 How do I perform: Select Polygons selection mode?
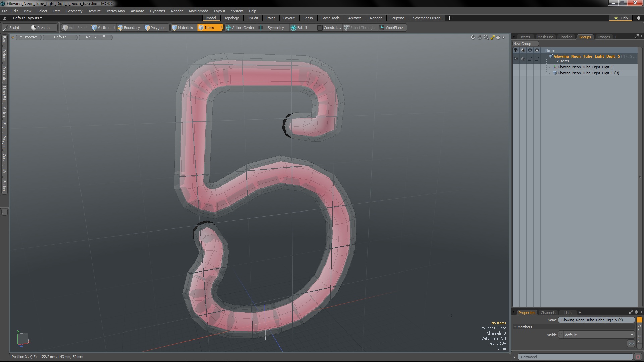click(155, 28)
